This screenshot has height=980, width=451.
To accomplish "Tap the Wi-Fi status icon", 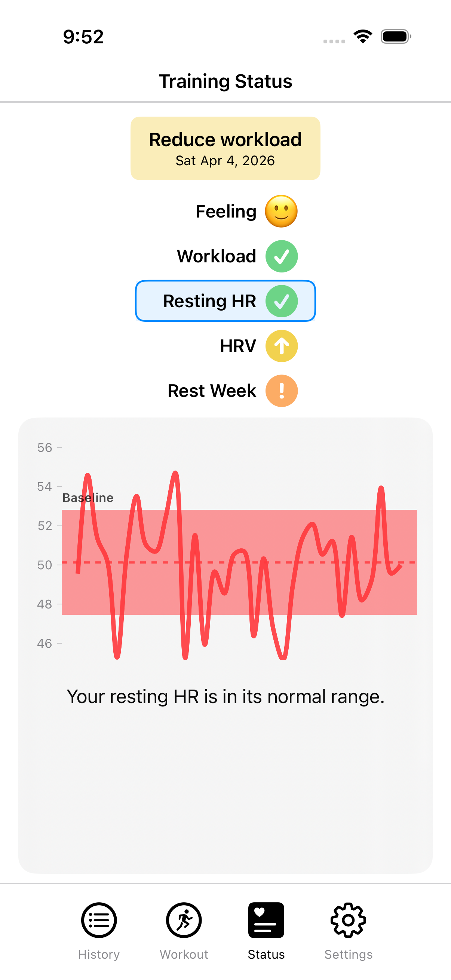I will click(x=363, y=37).
